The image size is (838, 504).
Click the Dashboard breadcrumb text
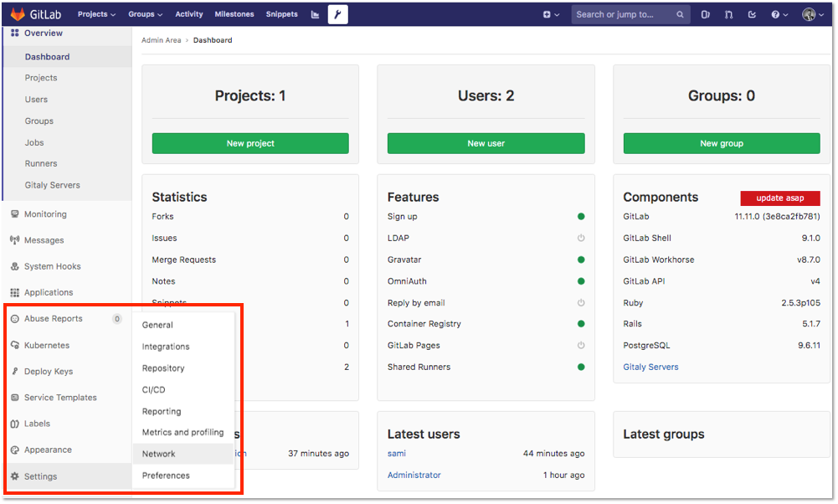213,40
